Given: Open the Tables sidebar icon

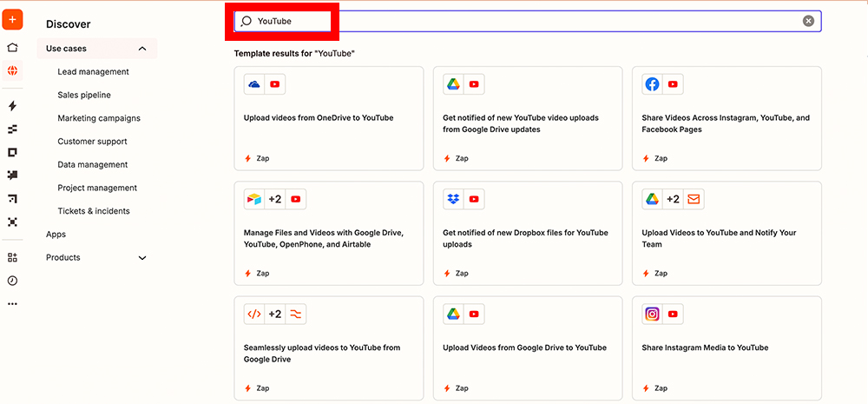Looking at the screenshot, I should click(12, 129).
